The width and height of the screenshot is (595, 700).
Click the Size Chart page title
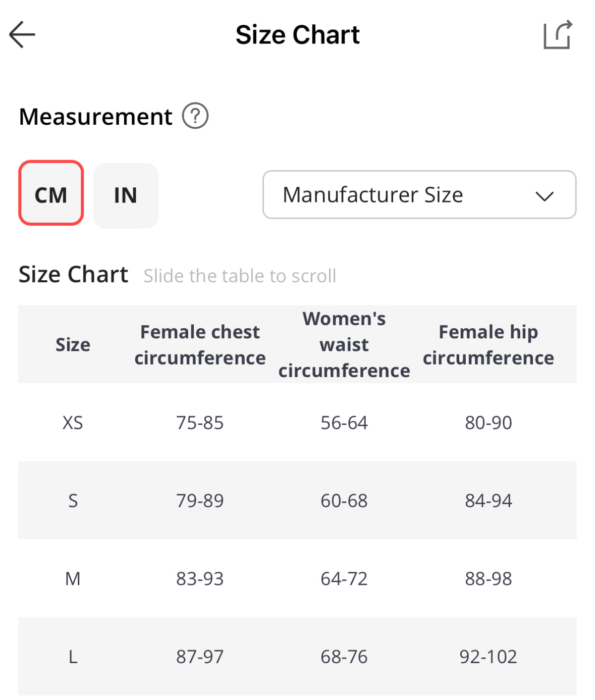coord(297,35)
